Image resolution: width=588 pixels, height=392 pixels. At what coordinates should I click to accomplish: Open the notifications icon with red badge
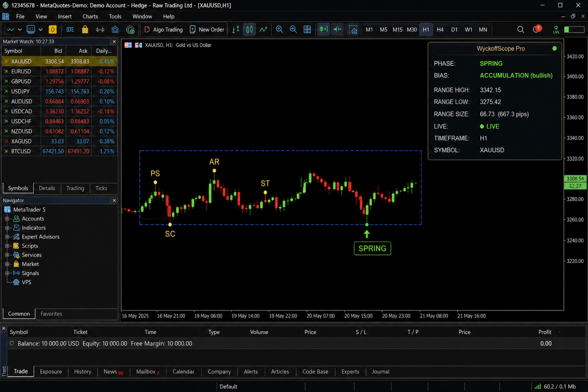[537, 29]
